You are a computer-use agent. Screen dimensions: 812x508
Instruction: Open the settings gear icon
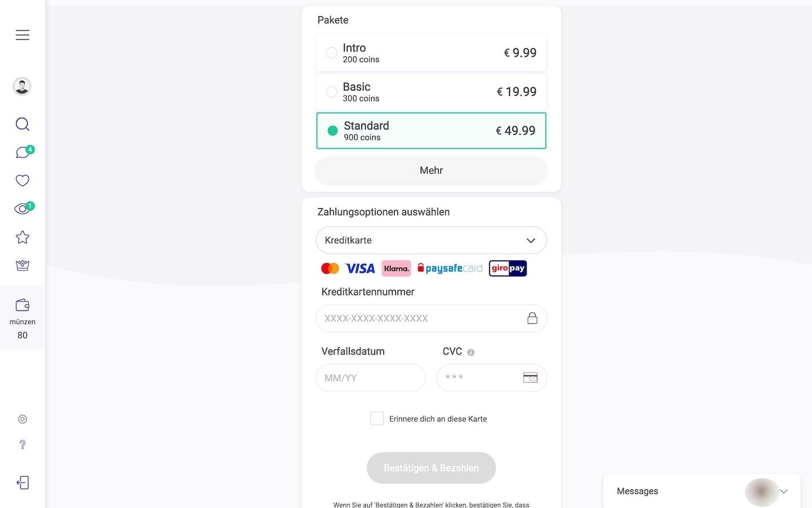pos(23,419)
